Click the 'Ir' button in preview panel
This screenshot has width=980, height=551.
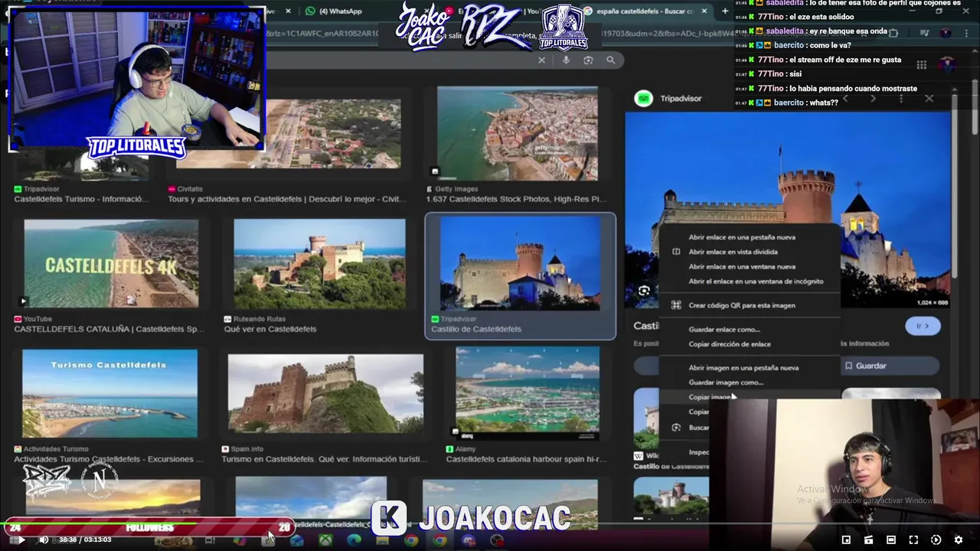(923, 326)
